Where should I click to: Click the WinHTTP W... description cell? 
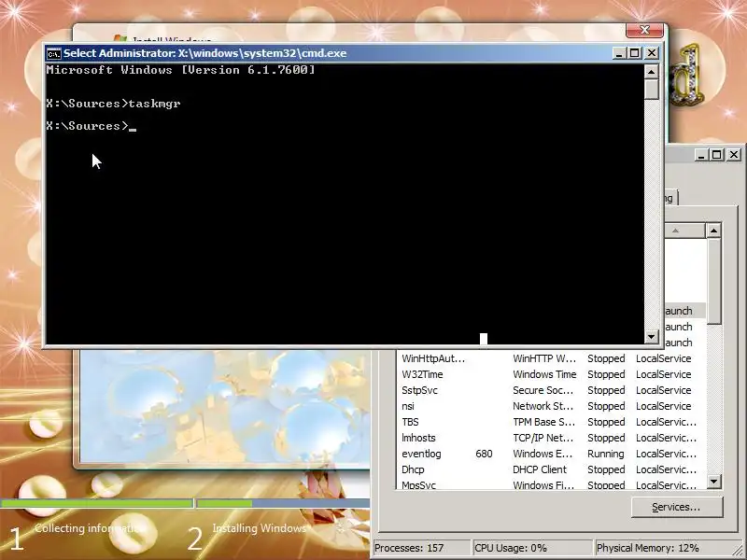tap(544, 358)
